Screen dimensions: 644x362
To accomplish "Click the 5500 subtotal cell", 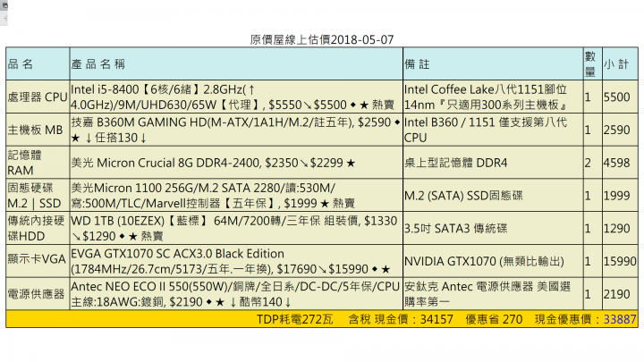I will tap(620, 97).
